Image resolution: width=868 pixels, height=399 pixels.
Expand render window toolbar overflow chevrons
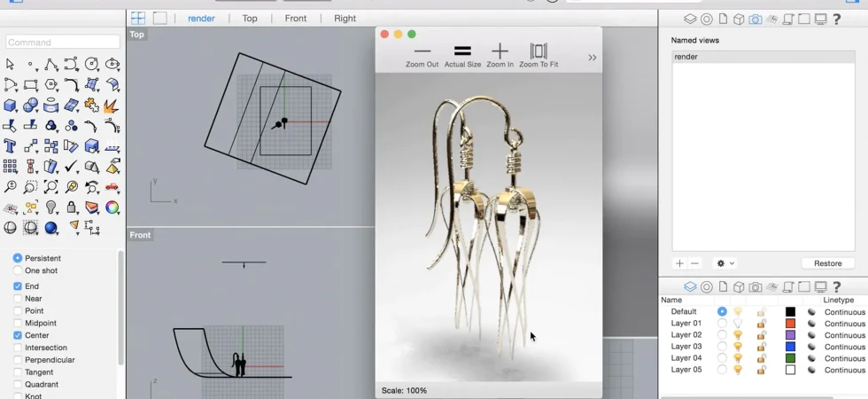593,58
